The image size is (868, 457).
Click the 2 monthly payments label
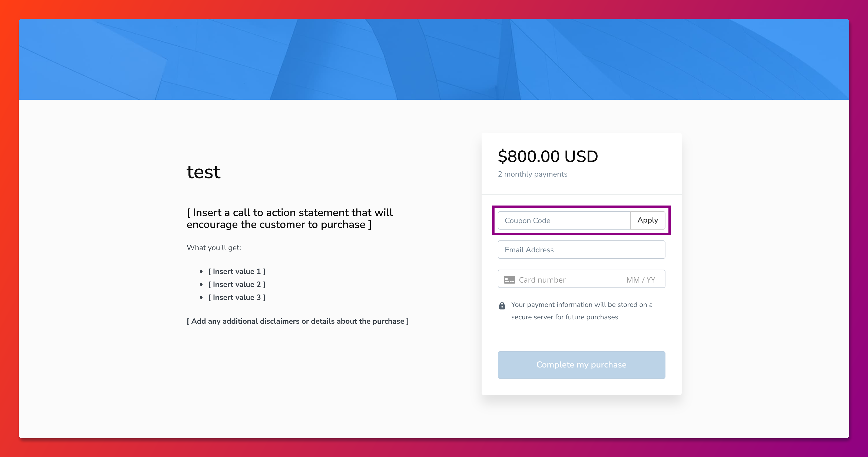(532, 174)
